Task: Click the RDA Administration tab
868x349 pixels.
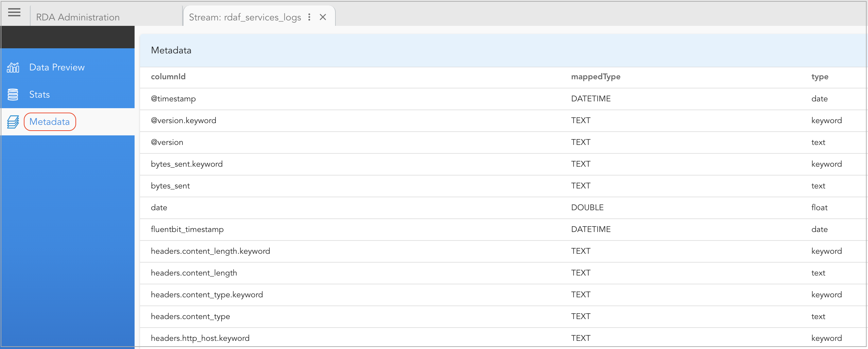Action: (77, 17)
